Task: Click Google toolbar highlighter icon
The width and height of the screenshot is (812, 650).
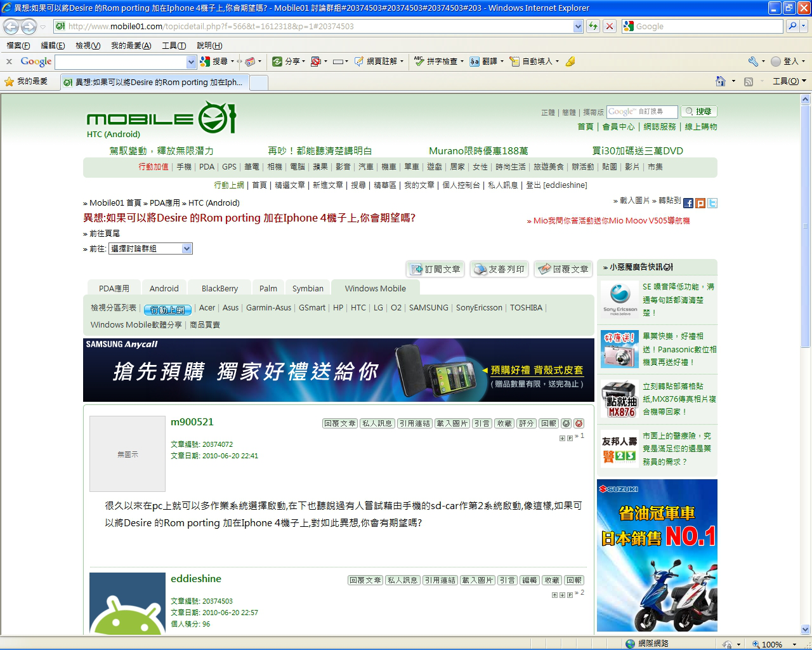Action: coord(570,62)
